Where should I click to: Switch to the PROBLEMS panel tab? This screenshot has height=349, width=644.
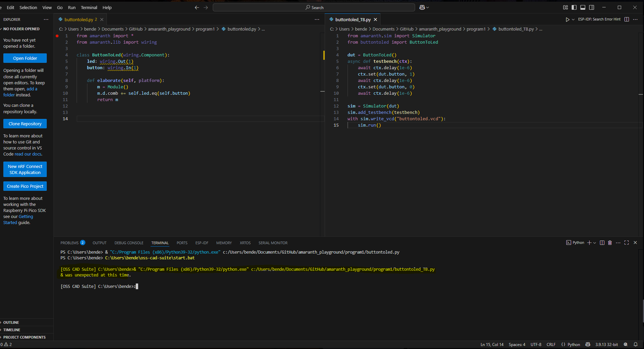coord(70,243)
